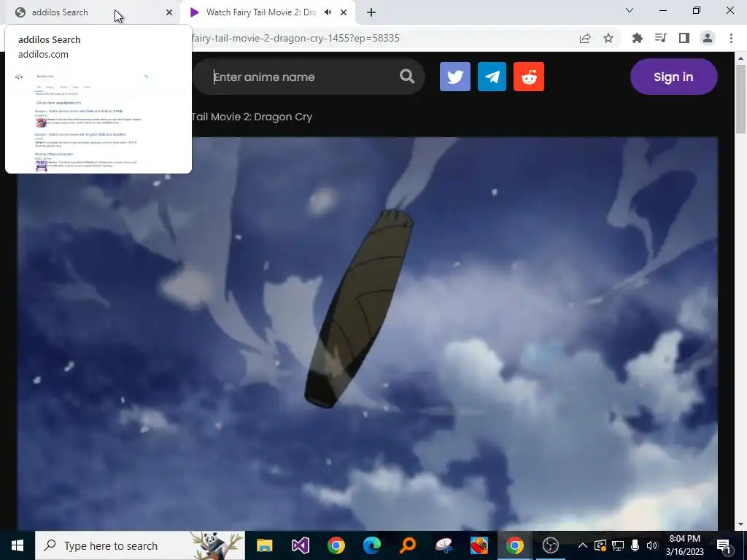Viewport: 747px width, 560px height.
Task: Open the clock showing 8:04 PM
Action: pyautogui.click(x=684, y=545)
